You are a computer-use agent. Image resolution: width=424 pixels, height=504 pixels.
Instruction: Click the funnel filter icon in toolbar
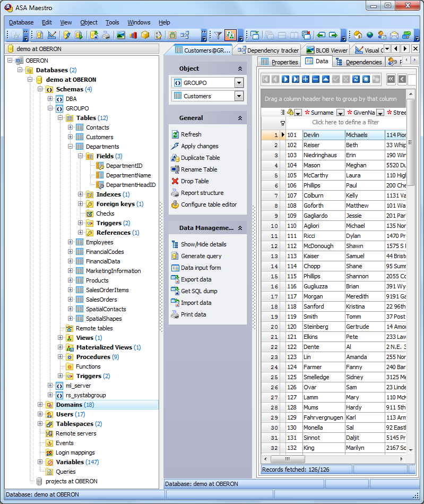pos(218,35)
